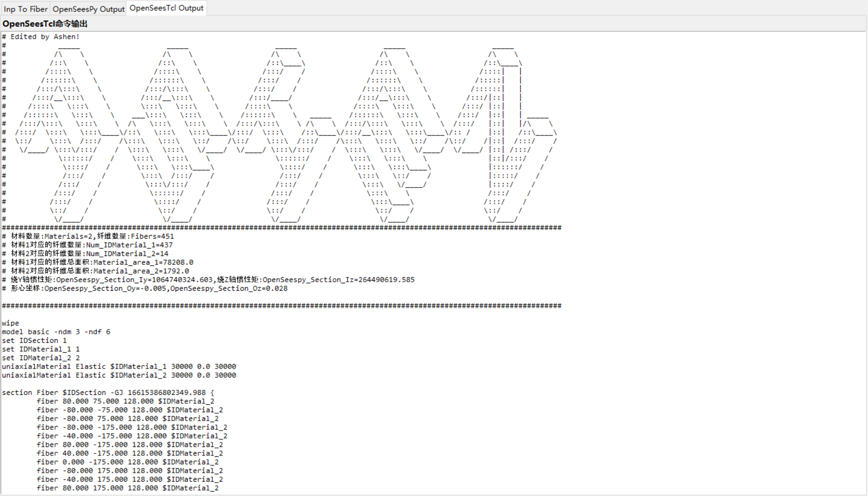Select the second uniaxialMaterial Elastic command
Viewport: 868px width, 496px height.
119,375
